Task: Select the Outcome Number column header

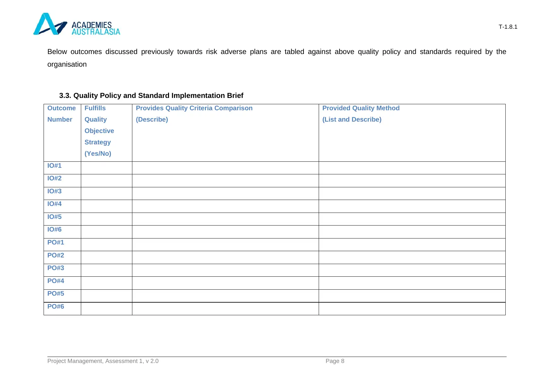Action: pos(62,114)
